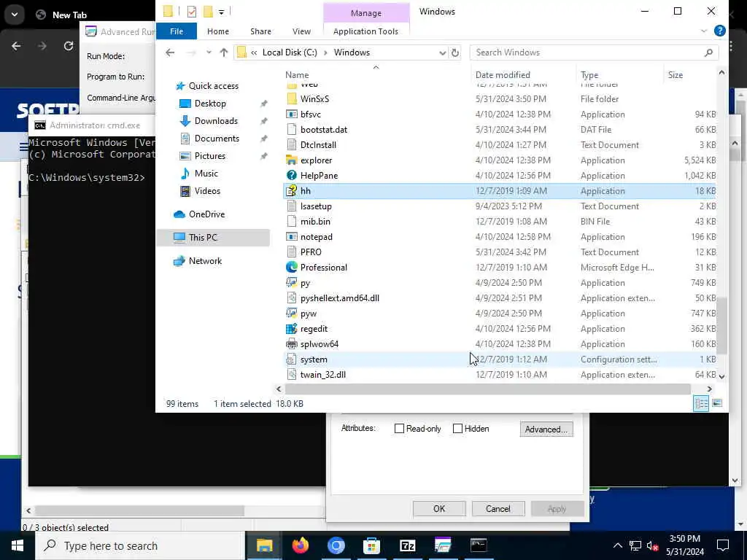The height and width of the screenshot is (560, 747).
Task: Select Network in navigation pane
Action: pos(205,261)
